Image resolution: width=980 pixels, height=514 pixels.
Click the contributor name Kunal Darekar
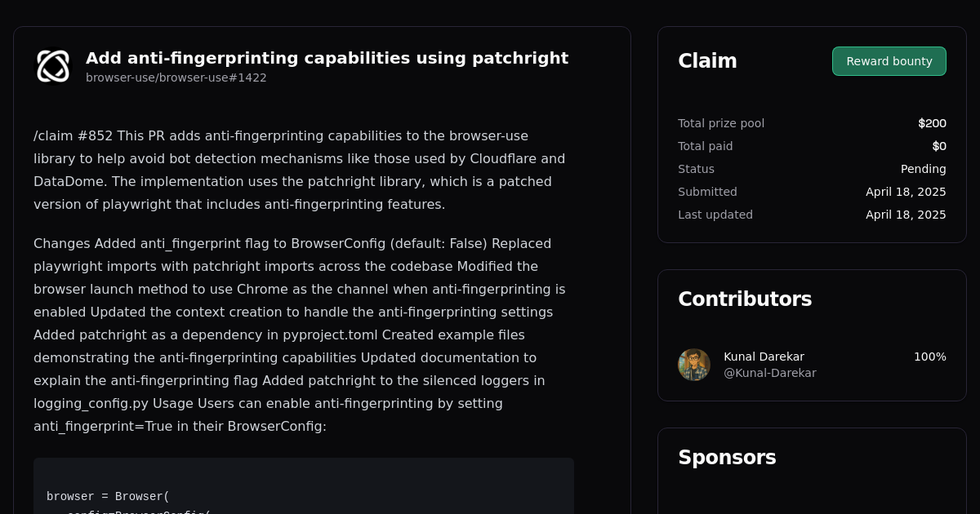click(764, 357)
